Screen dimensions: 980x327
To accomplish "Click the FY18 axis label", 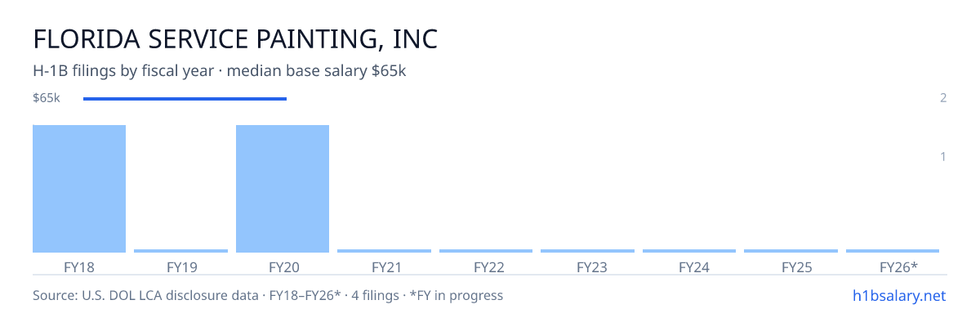I will [79, 267].
